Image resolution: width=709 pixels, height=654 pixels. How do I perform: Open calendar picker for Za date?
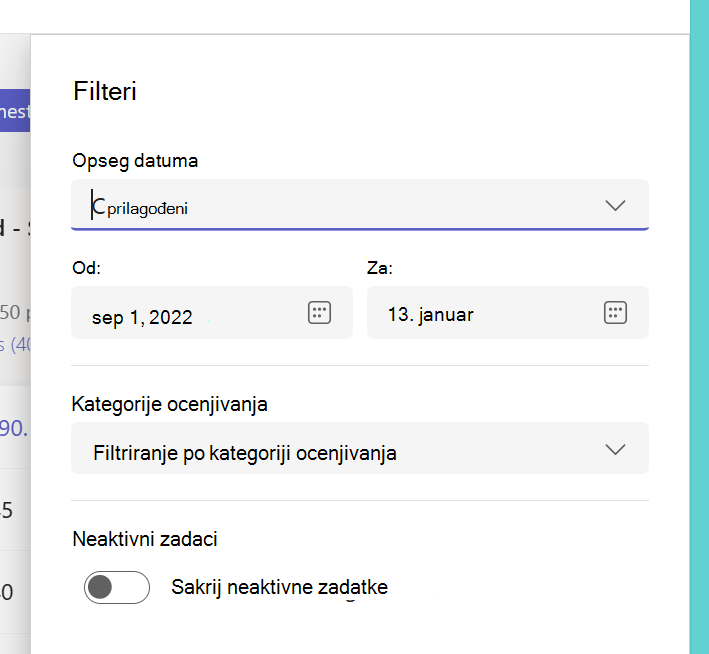point(615,313)
